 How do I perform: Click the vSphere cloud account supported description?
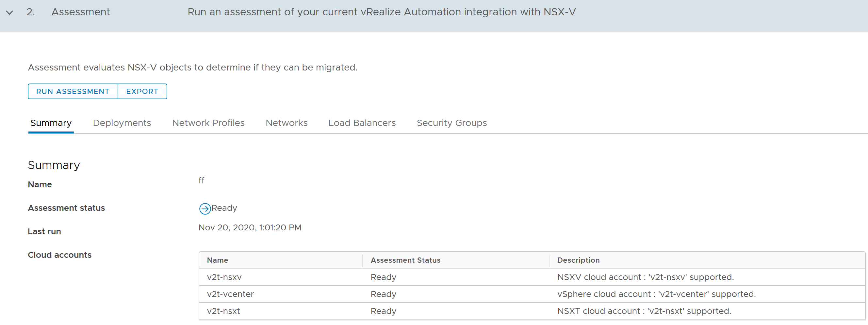656,294
